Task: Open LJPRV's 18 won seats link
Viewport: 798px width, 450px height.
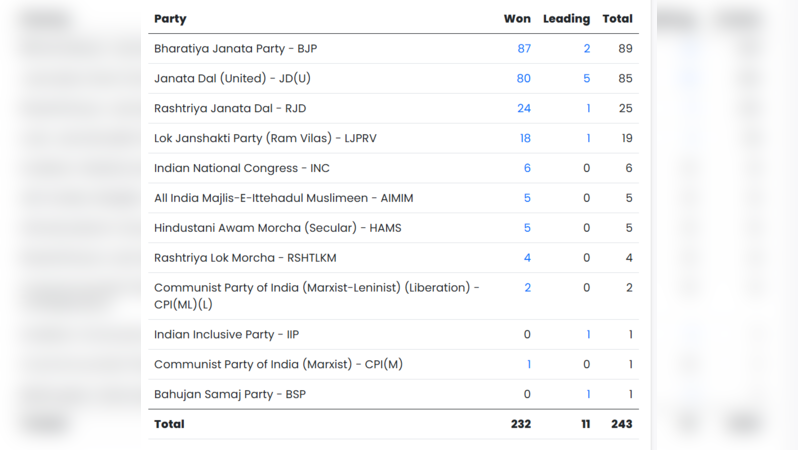Action: point(524,139)
